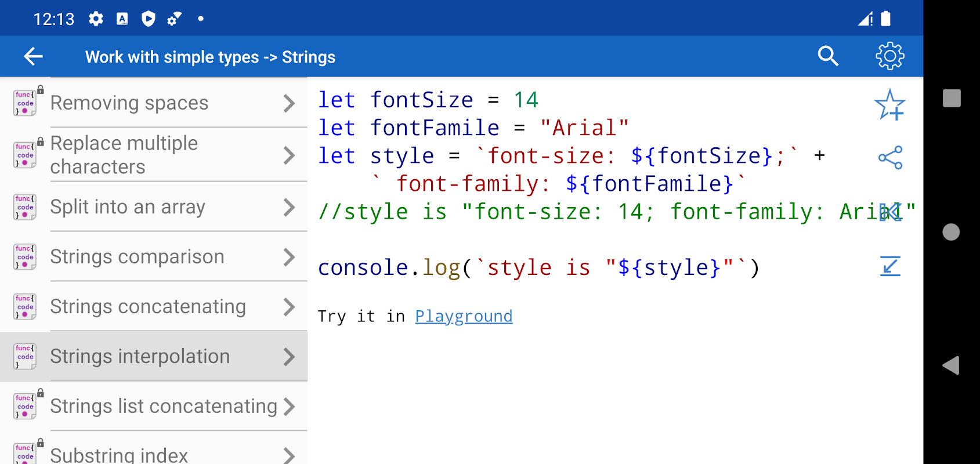
Task: Tap the back arrow in header
Action: pos(33,56)
